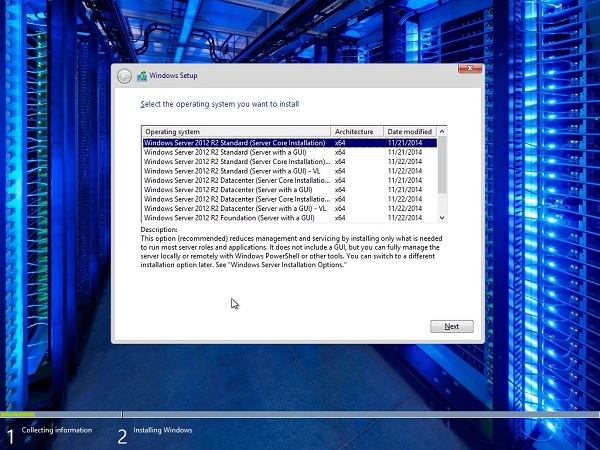Click the Operating system column header
The image size is (600, 450).
(236, 132)
